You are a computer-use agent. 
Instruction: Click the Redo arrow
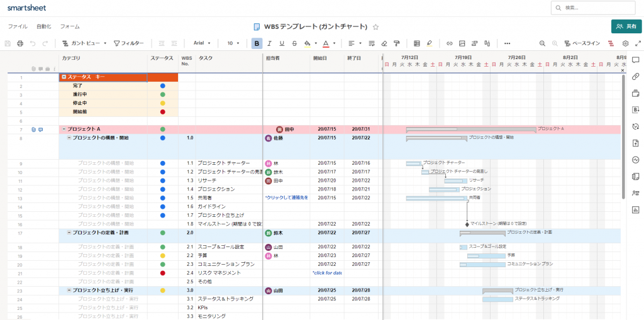(45, 43)
